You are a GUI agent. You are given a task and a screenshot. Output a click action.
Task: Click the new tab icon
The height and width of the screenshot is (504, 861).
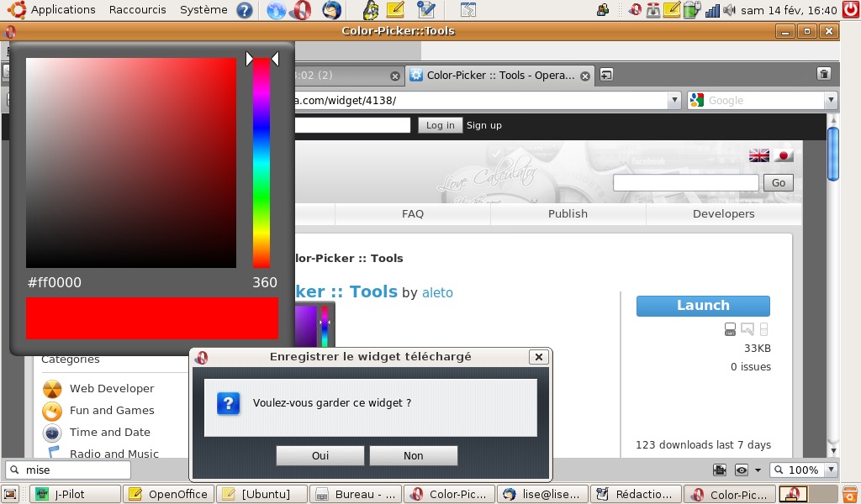[605, 75]
